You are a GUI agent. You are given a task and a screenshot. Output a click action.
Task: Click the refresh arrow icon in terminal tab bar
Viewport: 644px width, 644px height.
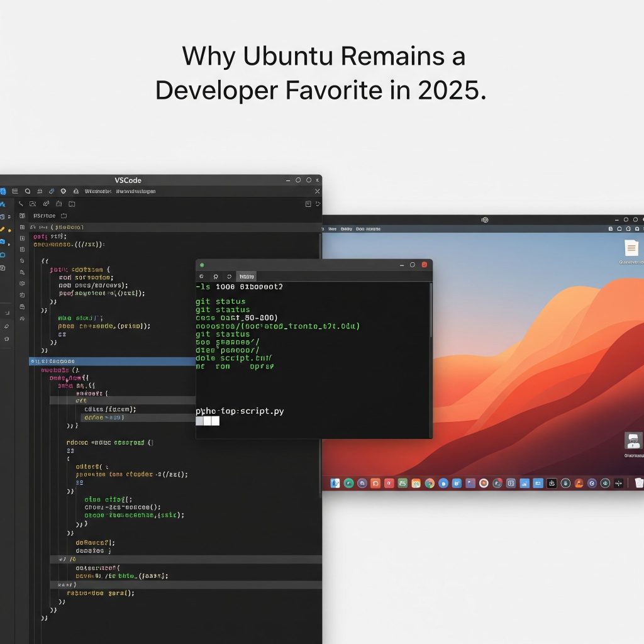click(229, 277)
